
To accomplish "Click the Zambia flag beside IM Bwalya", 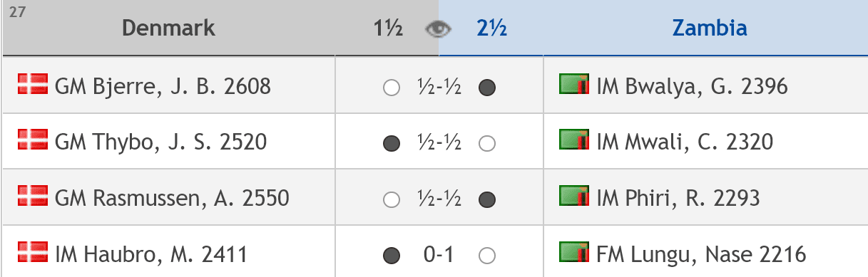I will pos(575,83).
